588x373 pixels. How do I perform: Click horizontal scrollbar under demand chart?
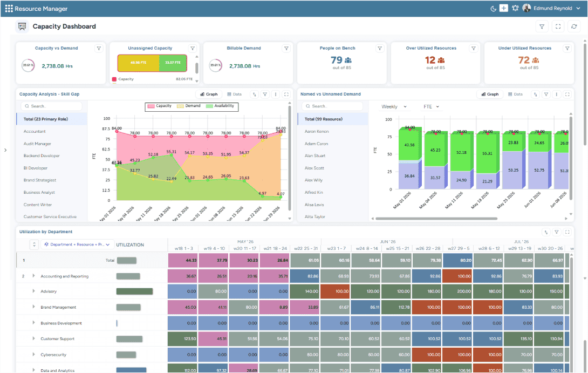[x=436, y=219]
